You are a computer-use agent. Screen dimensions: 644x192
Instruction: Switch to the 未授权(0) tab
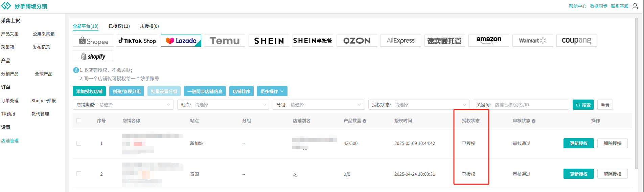(x=149, y=26)
